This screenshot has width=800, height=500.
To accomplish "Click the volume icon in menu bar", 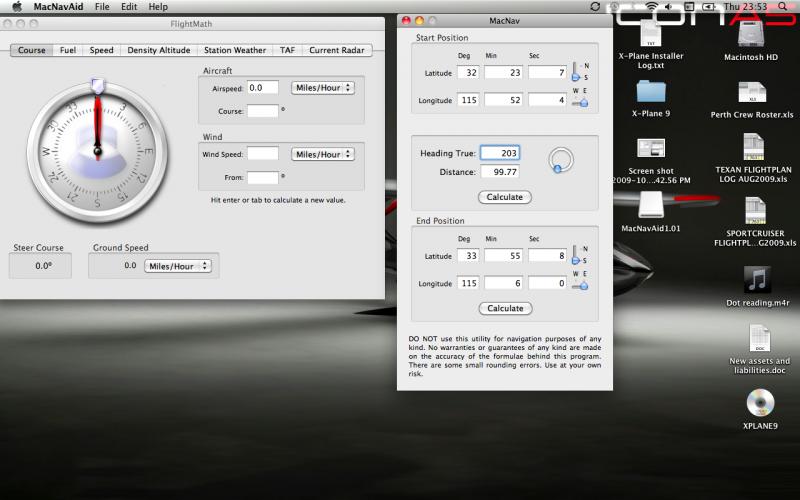I will pyautogui.click(x=669, y=7).
